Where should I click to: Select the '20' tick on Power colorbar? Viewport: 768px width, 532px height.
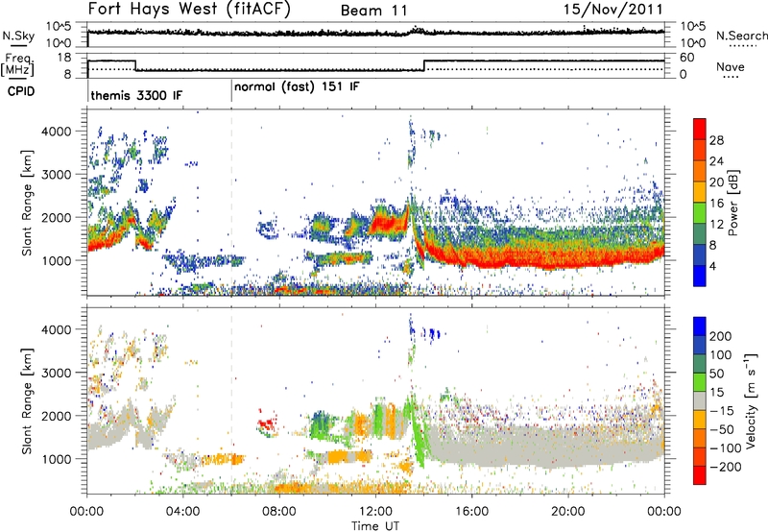716,182
